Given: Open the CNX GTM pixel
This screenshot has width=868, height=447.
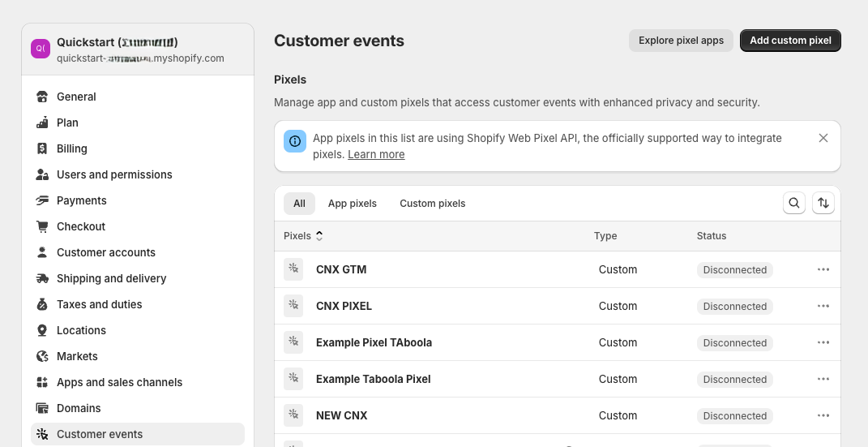Looking at the screenshot, I should coord(341,270).
